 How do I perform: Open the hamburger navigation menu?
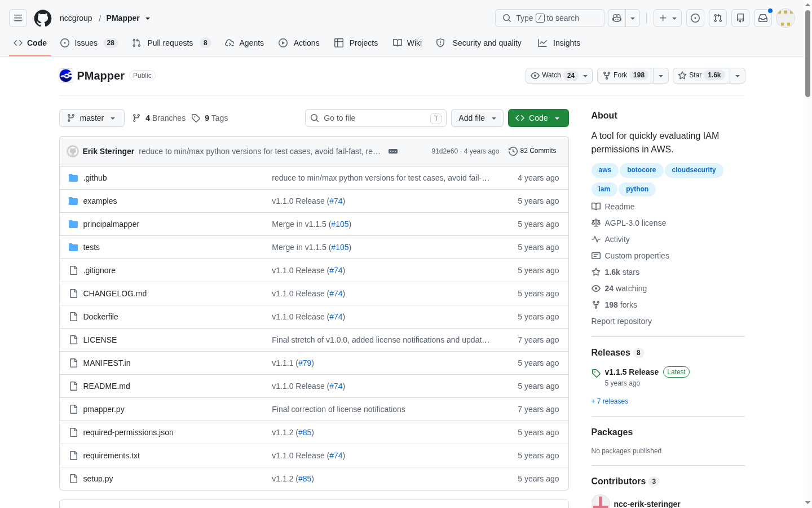[x=18, y=18]
